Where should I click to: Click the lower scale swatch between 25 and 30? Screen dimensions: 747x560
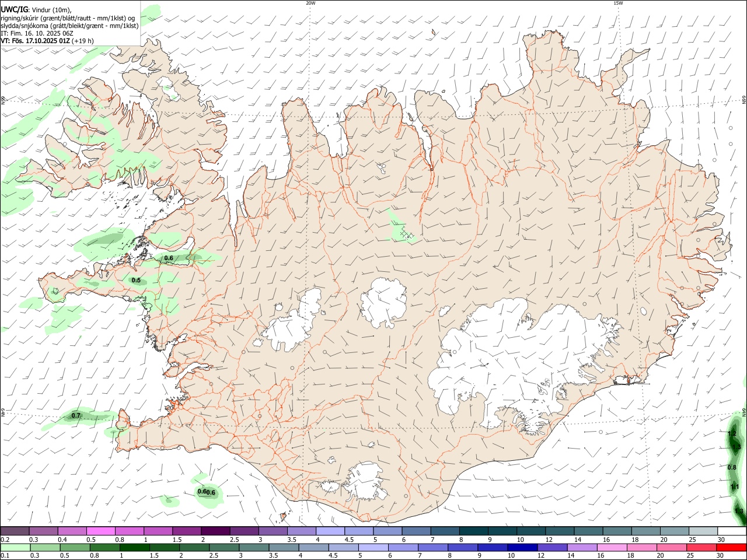[x=701, y=548]
